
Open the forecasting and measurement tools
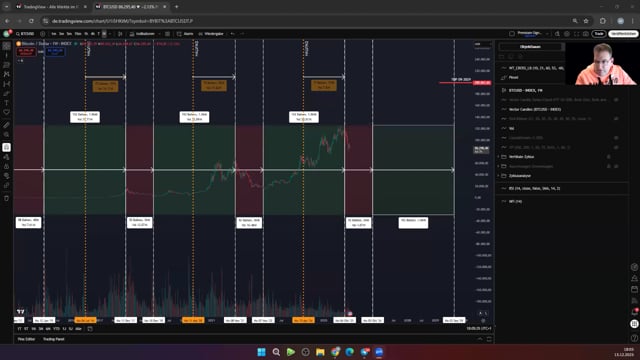7,84
